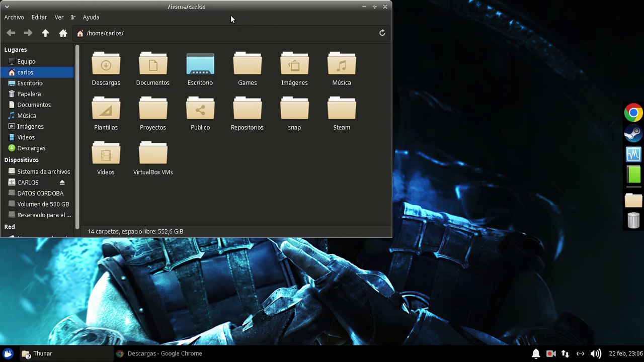Open the notifications bell in tray
Viewport: 644px width, 362px height.
coord(536,353)
